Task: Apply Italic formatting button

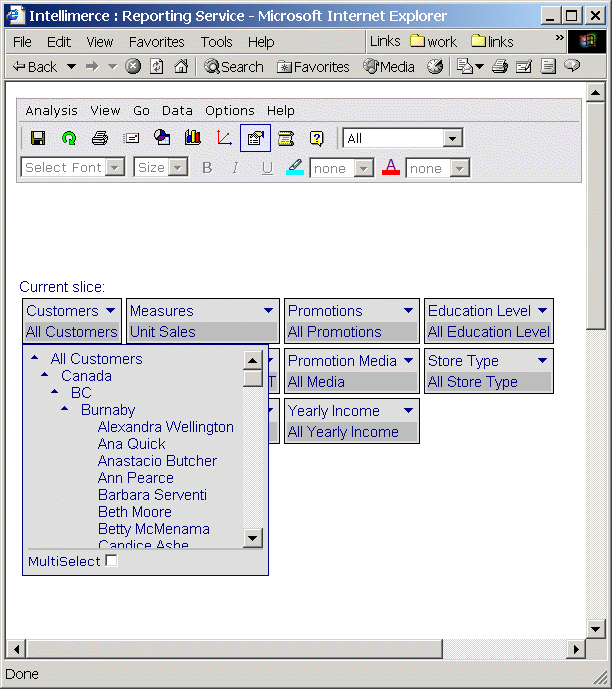Action: 235,167
